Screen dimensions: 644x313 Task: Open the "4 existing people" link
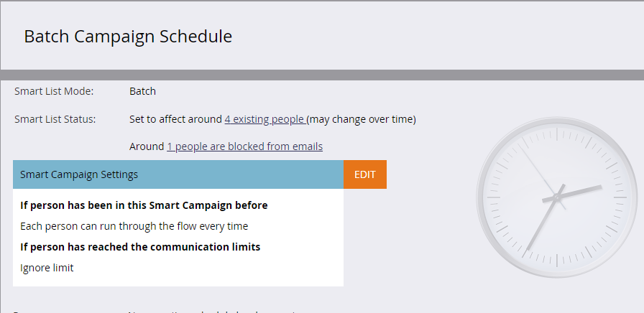[264, 119]
